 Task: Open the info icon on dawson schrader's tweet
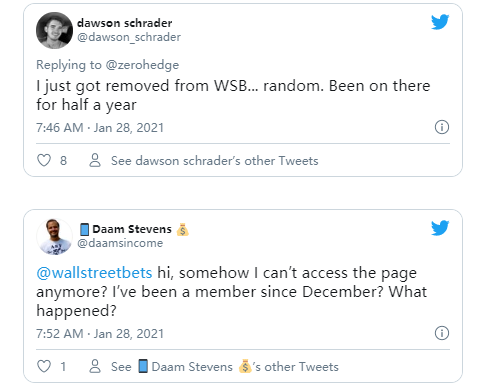(x=442, y=127)
